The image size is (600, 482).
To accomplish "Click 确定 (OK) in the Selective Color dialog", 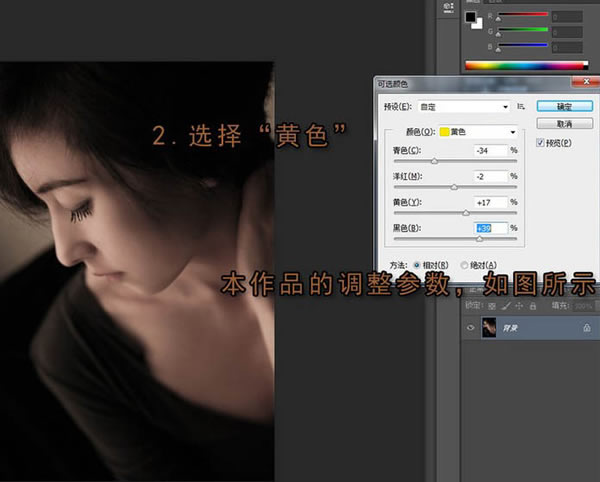I will point(565,106).
